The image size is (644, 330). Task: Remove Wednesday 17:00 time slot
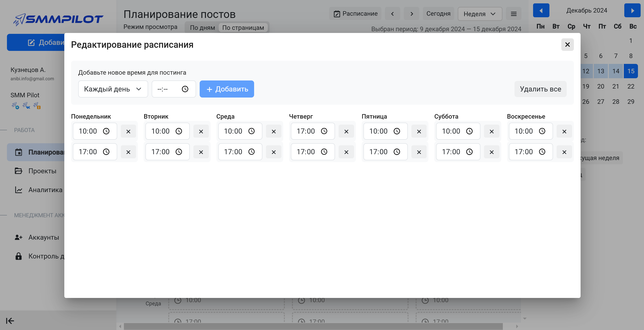click(x=274, y=152)
